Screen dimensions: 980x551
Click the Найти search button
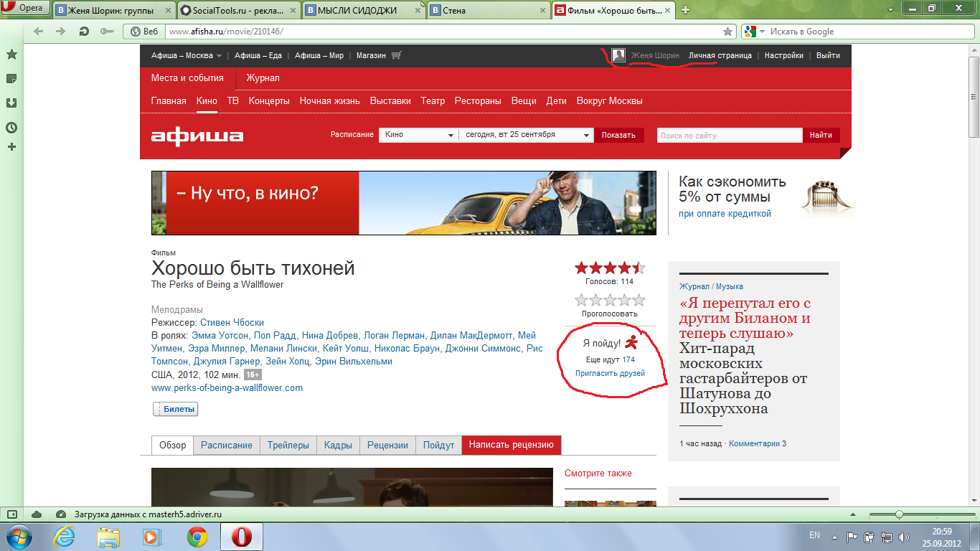tap(821, 135)
